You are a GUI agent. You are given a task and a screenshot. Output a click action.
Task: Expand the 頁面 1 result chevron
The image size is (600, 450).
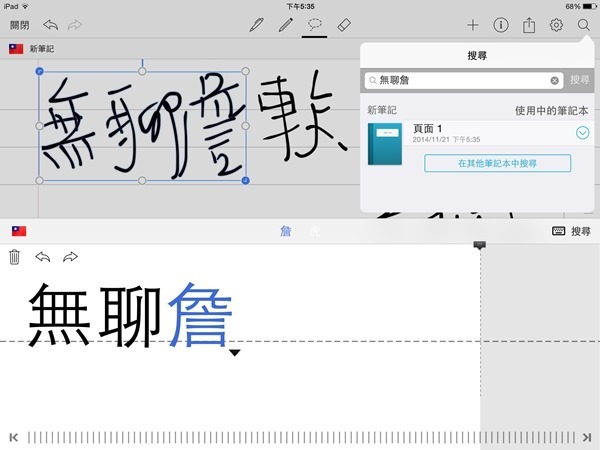pyautogui.click(x=582, y=133)
